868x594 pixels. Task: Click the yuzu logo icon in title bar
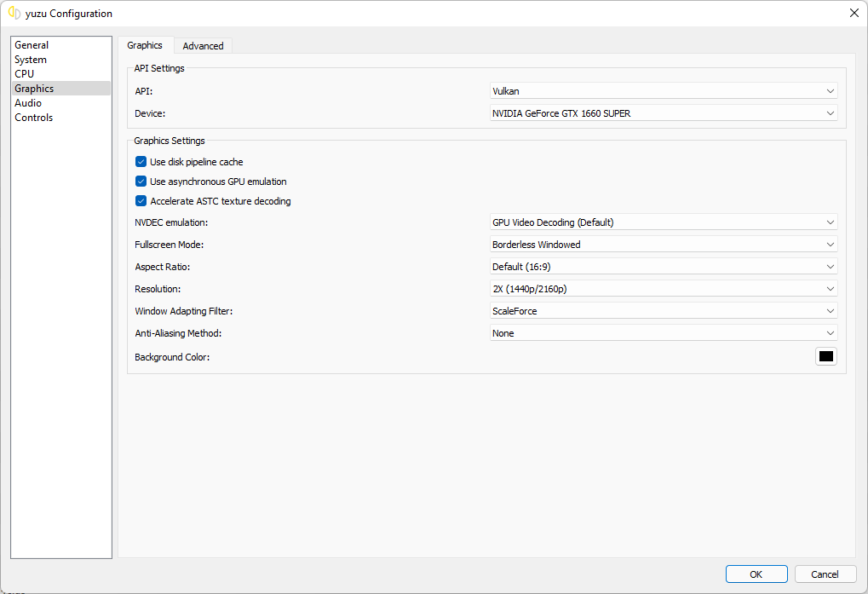point(14,13)
